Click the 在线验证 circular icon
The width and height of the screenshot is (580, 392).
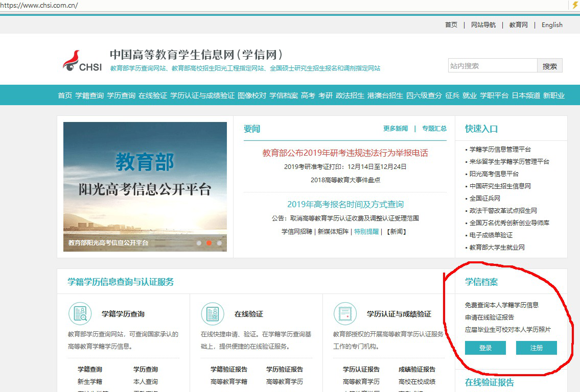[x=213, y=313]
